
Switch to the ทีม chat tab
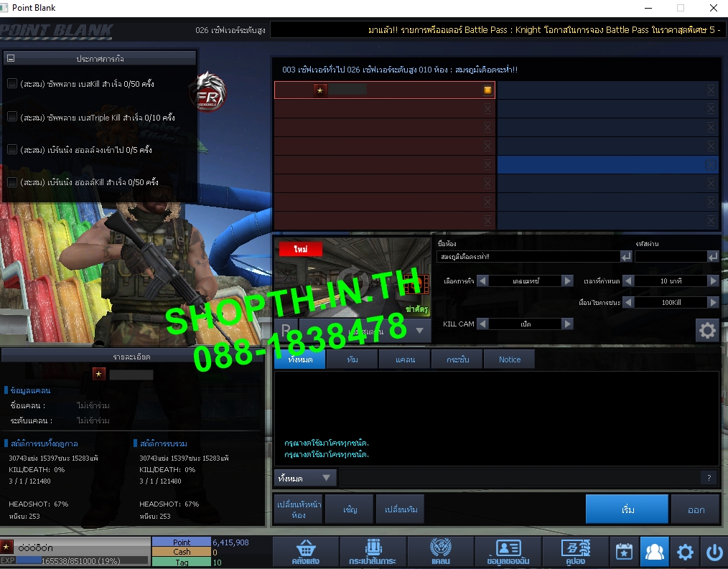353,359
